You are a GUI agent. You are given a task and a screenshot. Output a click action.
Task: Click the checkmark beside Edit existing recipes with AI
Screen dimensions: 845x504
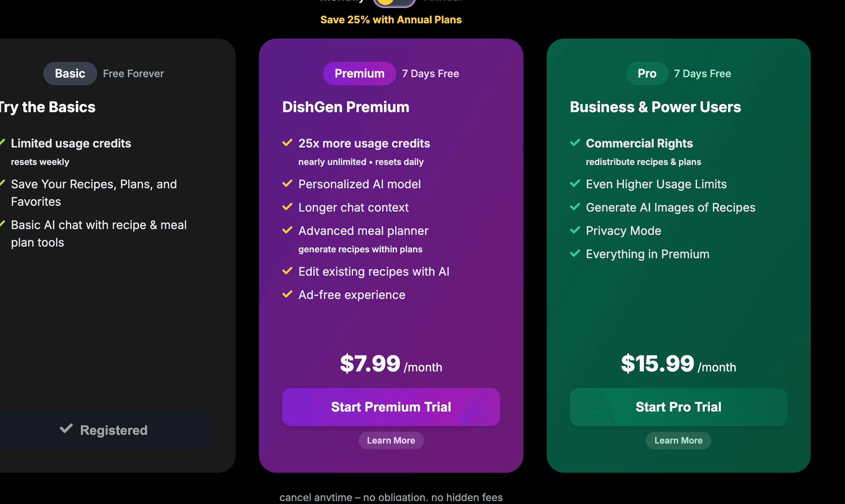click(287, 271)
